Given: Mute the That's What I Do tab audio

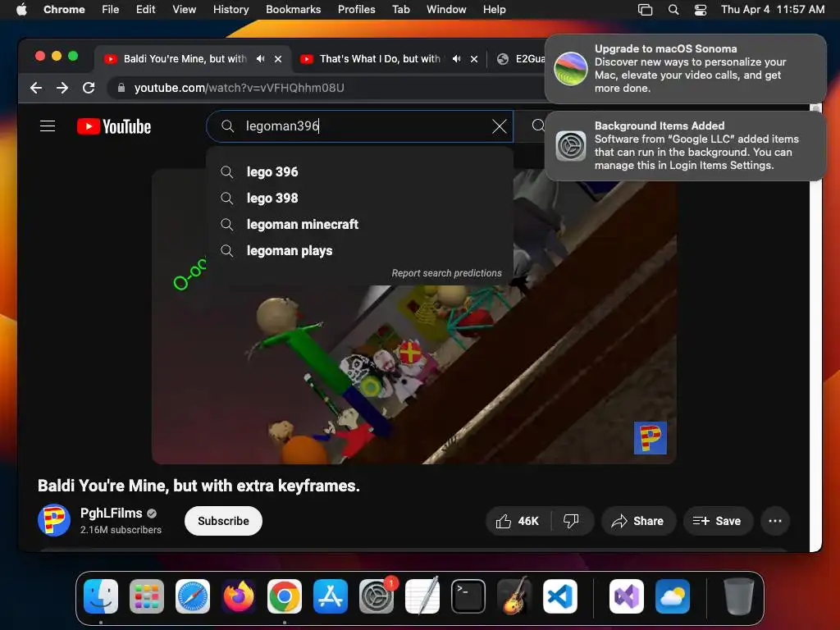Looking at the screenshot, I should pyautogui.click(x=456, y=59).
